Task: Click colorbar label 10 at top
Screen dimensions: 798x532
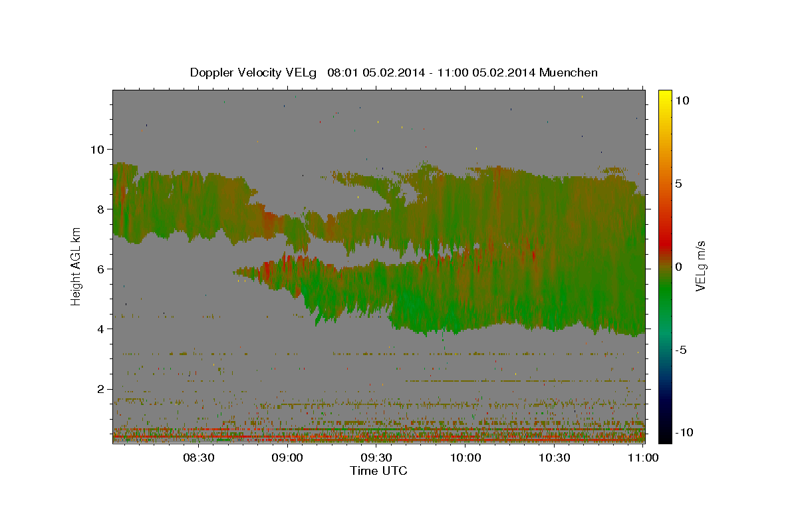Action: coord(682,100)
